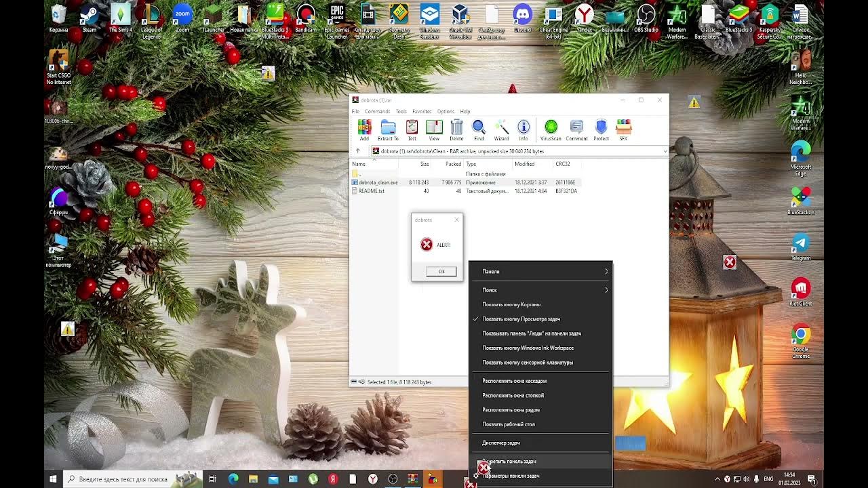Select the Geometry Dash desktop icon
Image resolution: width=868 pixels, height=488 pixels.
399,20
